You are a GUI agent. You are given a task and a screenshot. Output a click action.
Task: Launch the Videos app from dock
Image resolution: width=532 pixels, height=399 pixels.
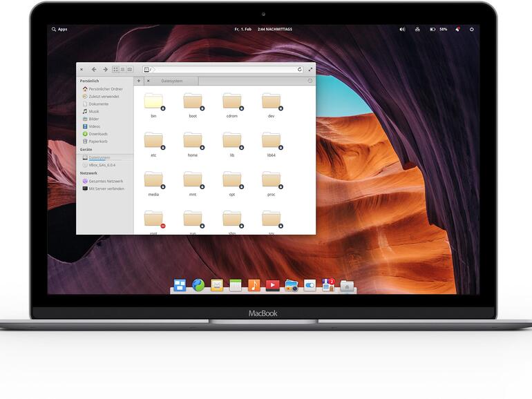pyautogui.click(x=272, y=285)
